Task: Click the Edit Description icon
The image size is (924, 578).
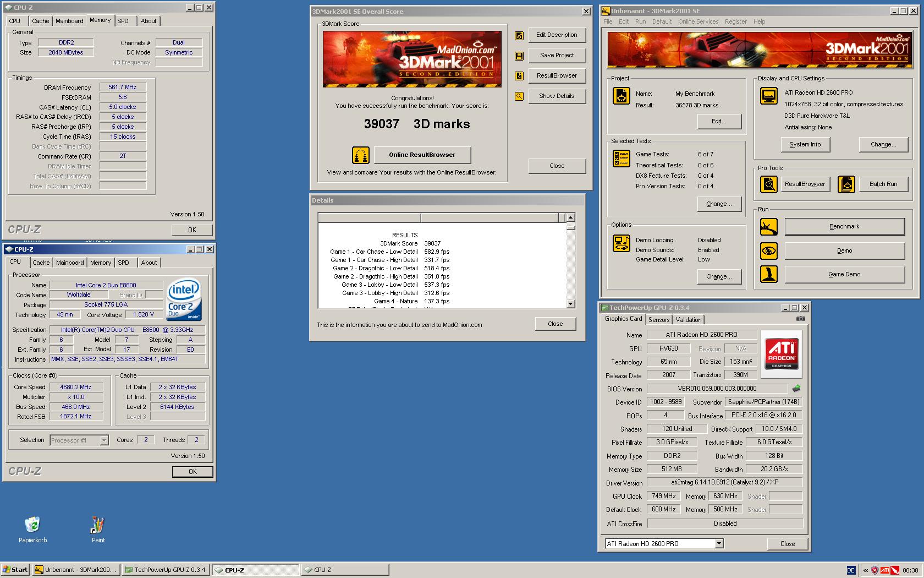Action: [x=519, y=36]
